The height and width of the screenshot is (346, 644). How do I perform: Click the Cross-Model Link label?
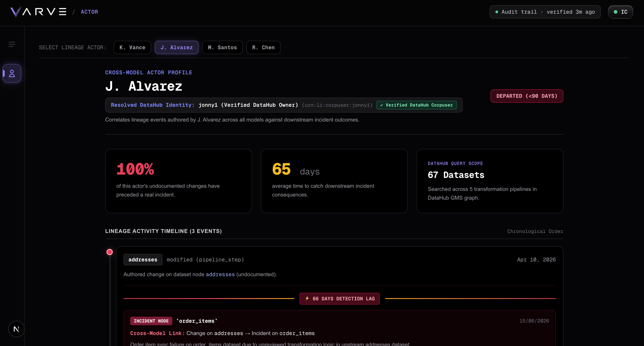coord(157,333)
